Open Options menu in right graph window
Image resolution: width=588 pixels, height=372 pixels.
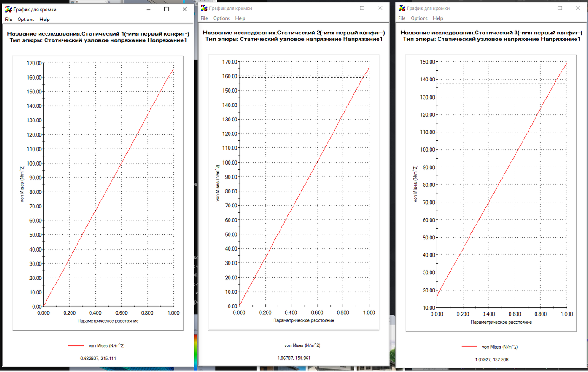(x=419, y=18)
